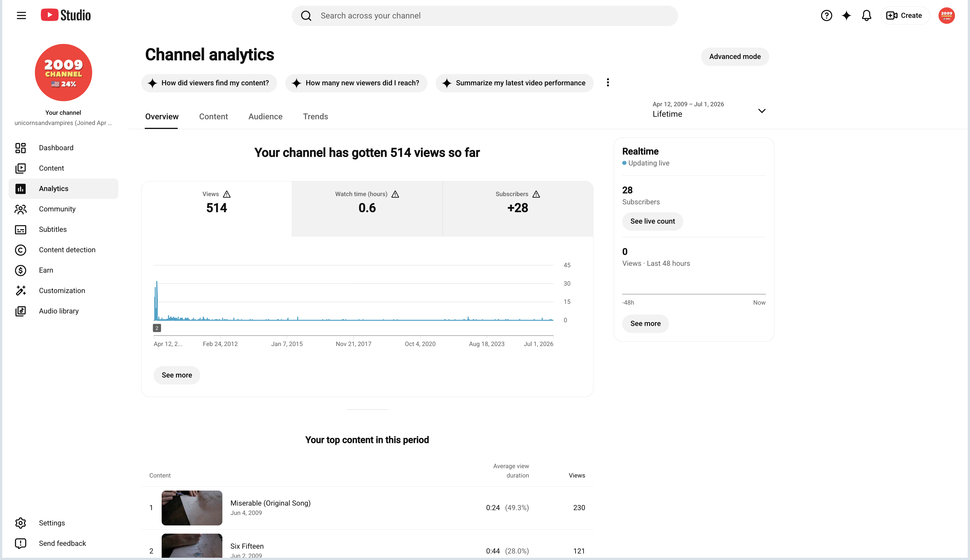The image size is (970, 560).
Task: Click the large 2009 Channel profile picture
Action: [x=64, y=72]
